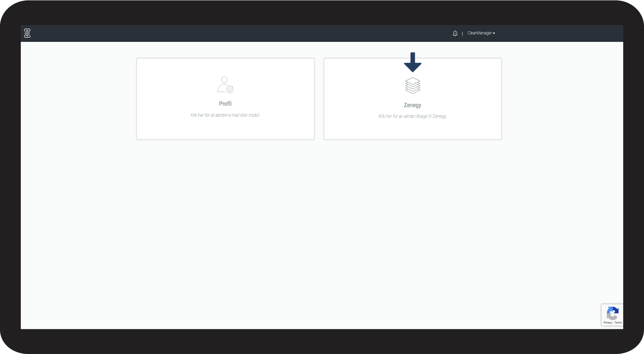Expand the CleanManager account dropdown

[481, 33]
